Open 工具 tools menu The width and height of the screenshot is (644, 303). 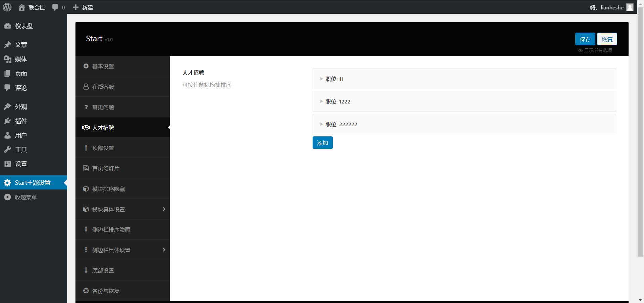point(21,150)
